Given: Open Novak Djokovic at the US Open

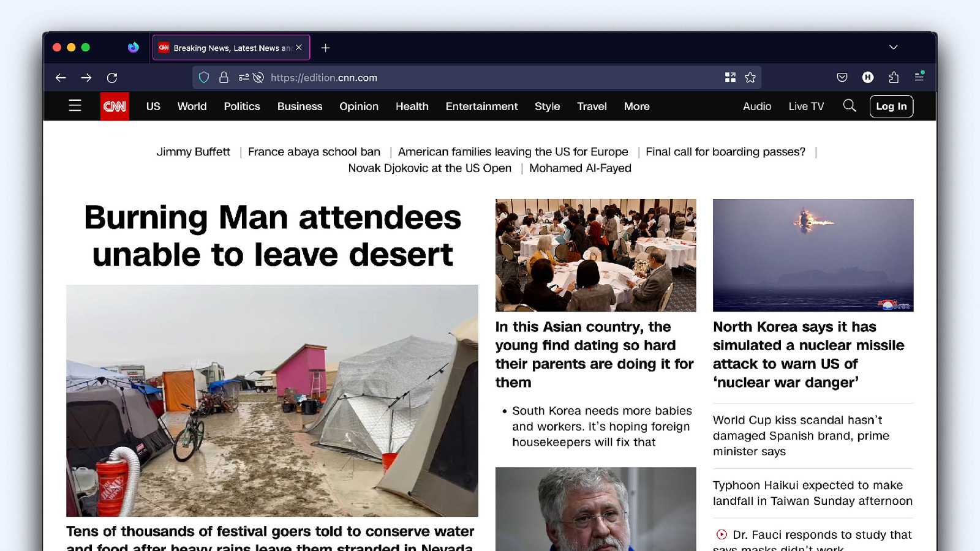Looking at the screenshot, I should click(x=430, y=168).
